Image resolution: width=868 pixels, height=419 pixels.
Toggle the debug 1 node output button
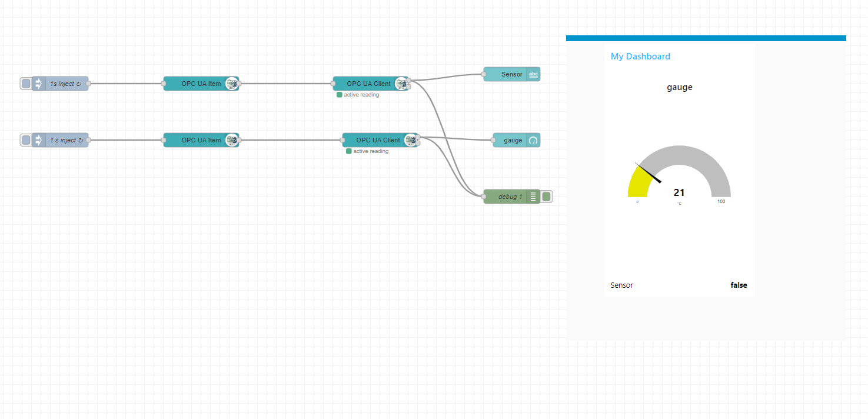click(x=547, y=197)
